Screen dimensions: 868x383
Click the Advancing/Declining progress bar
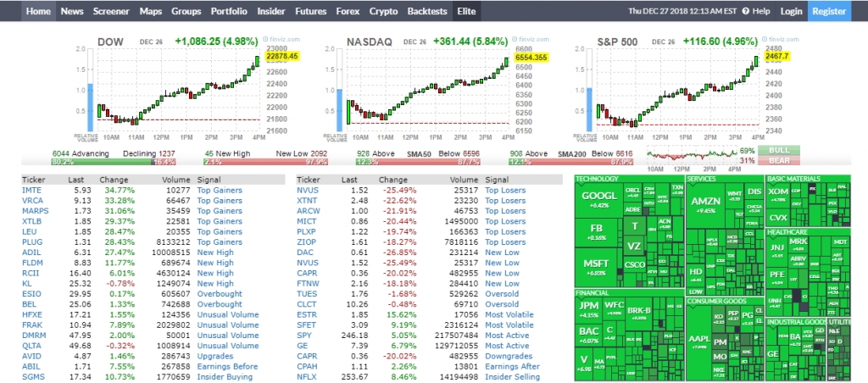(x=113, y=161)
